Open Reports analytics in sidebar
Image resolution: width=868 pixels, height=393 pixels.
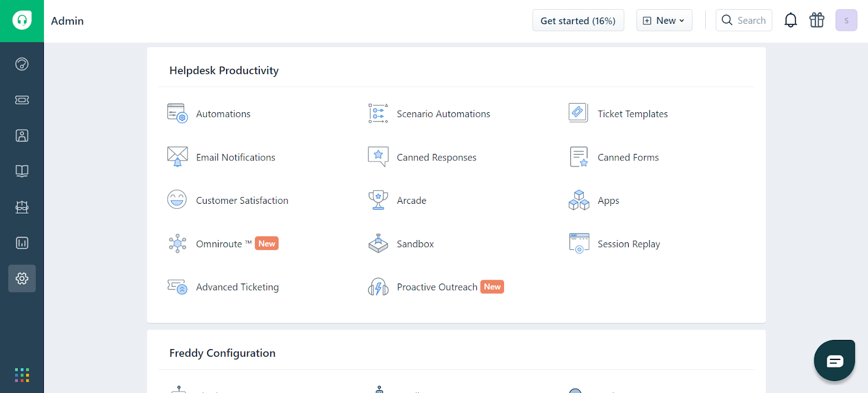click(22, 243)
